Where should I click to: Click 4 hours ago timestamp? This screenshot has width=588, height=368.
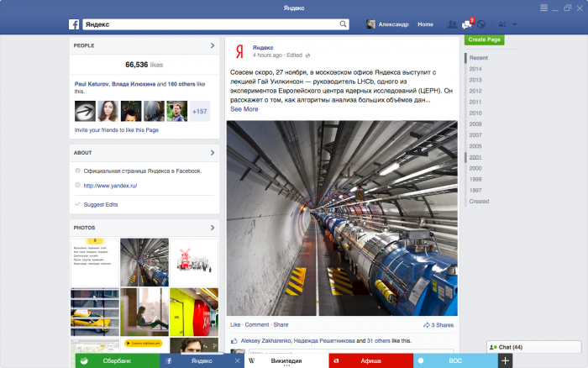coord(267,55)
